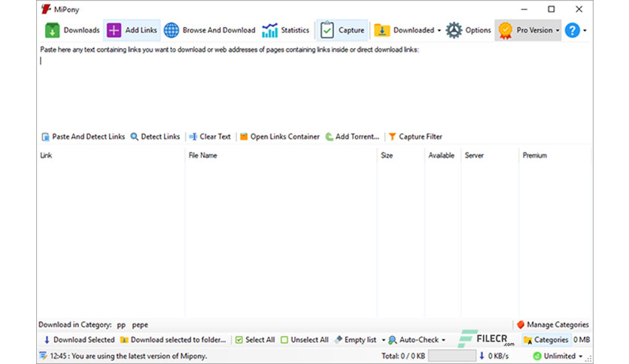The width and height of the screenshot is (629, 364).
Task: Click the green Unlimited speed icon
Action: coord(537,356)
